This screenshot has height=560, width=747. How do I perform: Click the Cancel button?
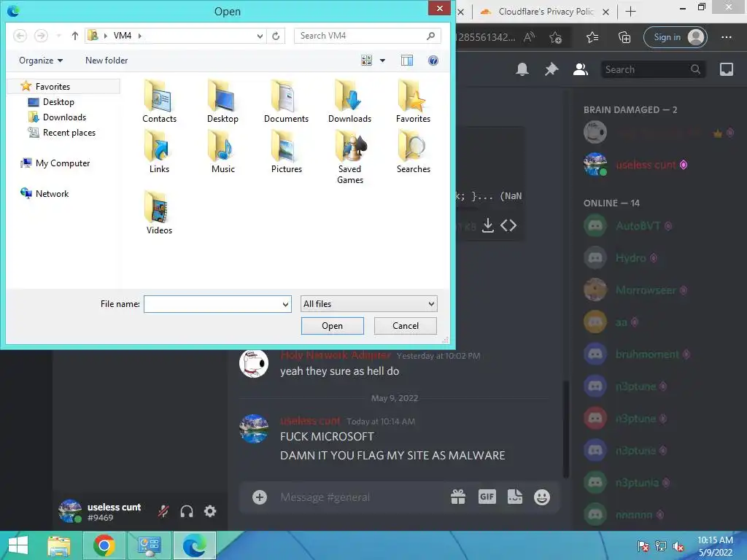click(x=406, y=326)
